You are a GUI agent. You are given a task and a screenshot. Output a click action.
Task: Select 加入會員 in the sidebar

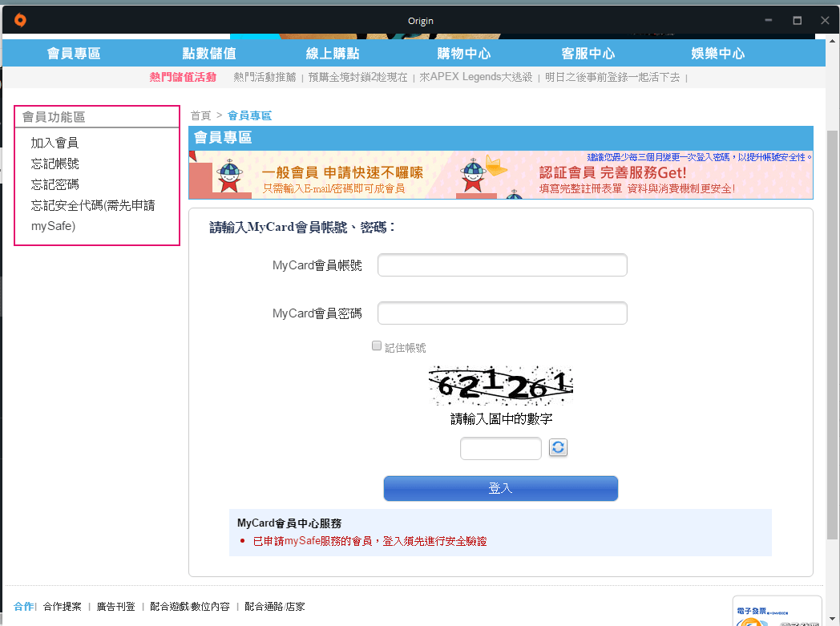[x=55, y=143]
